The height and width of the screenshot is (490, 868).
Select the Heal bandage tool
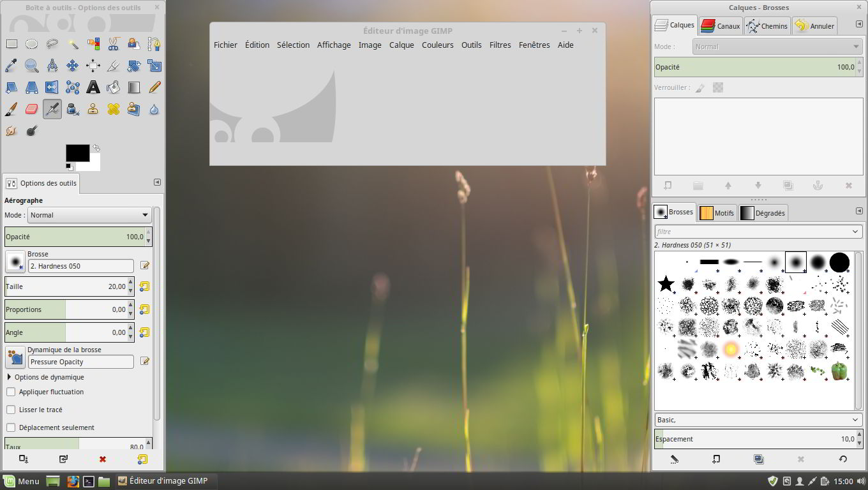(114, 109)
